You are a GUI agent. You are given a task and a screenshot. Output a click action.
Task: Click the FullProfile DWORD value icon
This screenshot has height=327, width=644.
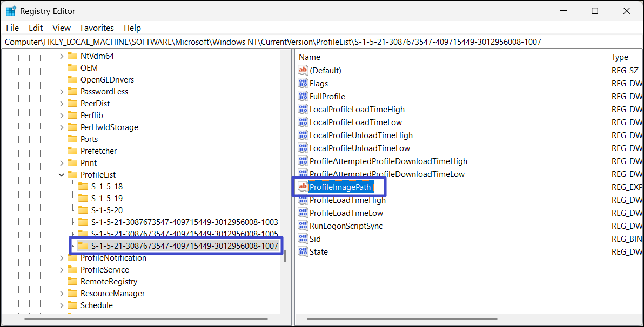pyautogui.click(x=303, y=97)
